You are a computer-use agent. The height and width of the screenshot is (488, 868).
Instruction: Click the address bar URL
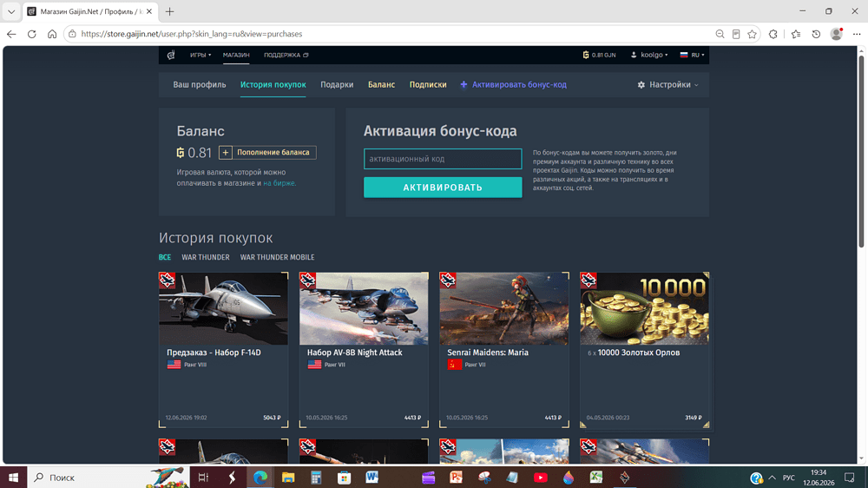(x=192, y=34)
